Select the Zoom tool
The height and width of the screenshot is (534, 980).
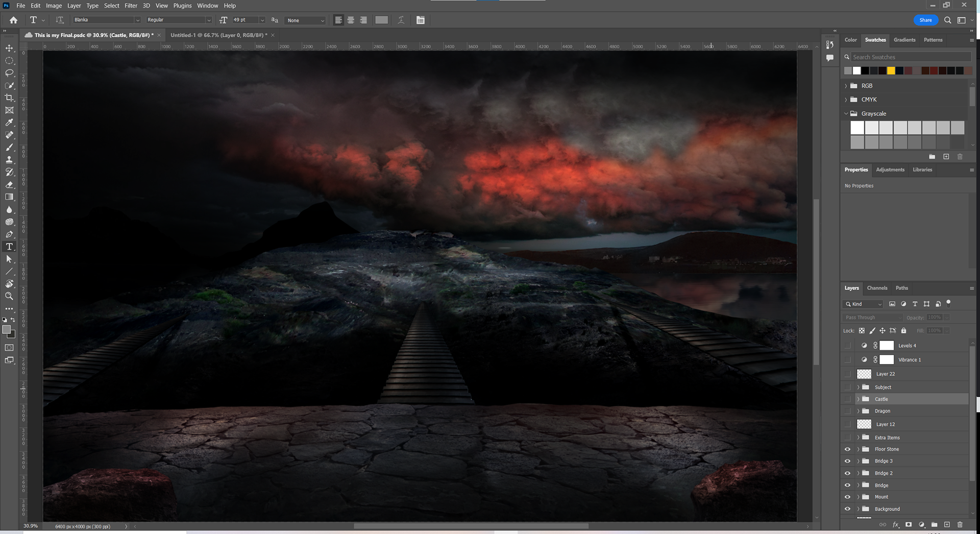point(9,296)
